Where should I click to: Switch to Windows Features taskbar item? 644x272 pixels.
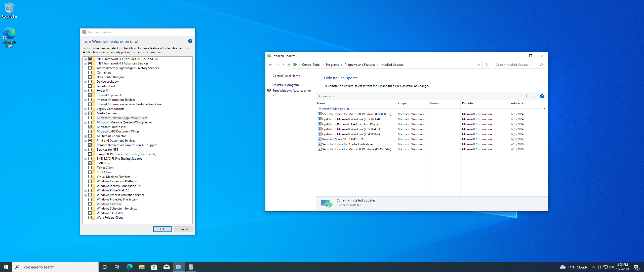191,267
